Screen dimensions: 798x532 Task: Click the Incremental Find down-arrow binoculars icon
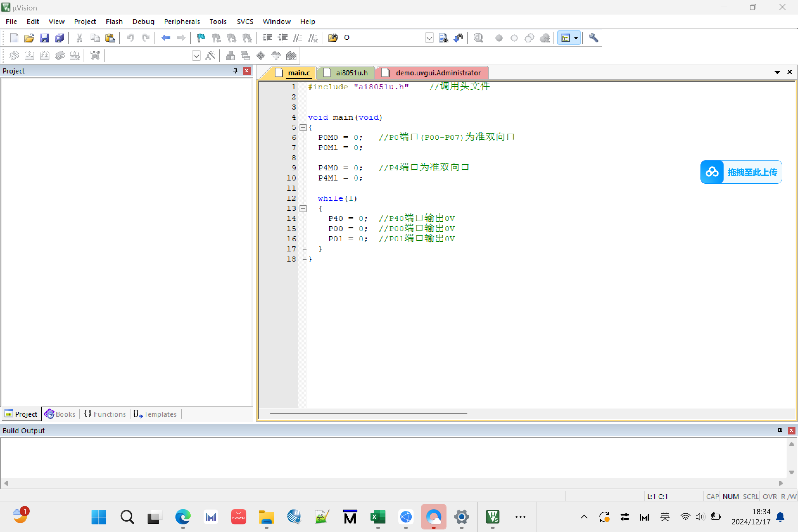[x=459, y=38]
